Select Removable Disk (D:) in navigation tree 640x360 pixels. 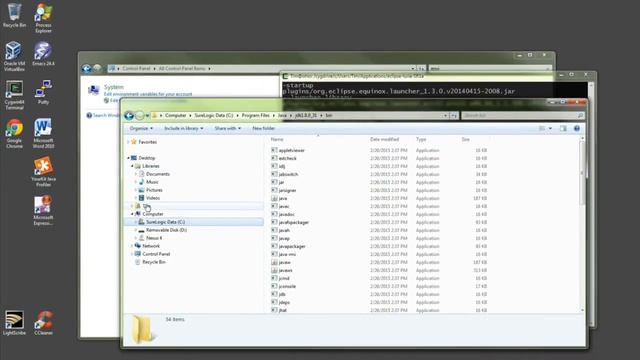coord(167,230)
